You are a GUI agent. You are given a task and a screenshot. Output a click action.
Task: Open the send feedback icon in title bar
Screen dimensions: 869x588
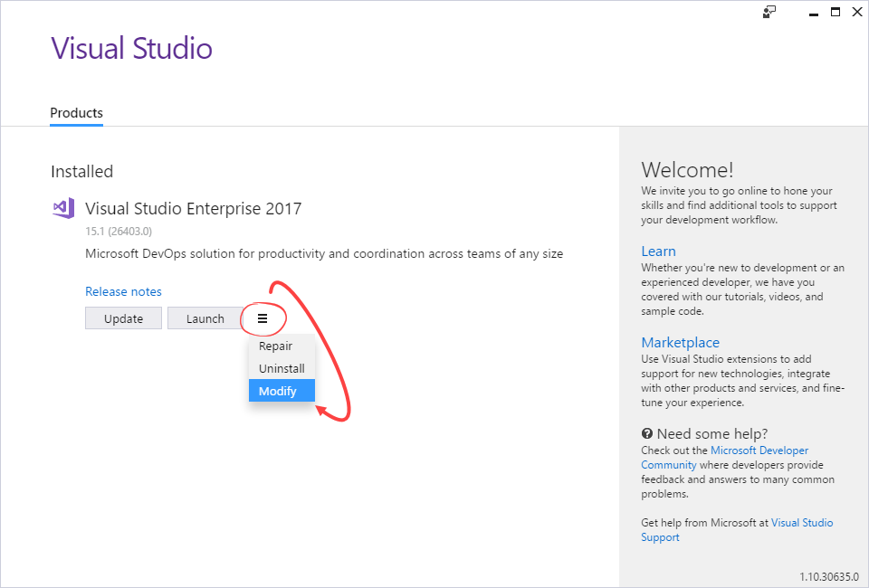point(769,12)
